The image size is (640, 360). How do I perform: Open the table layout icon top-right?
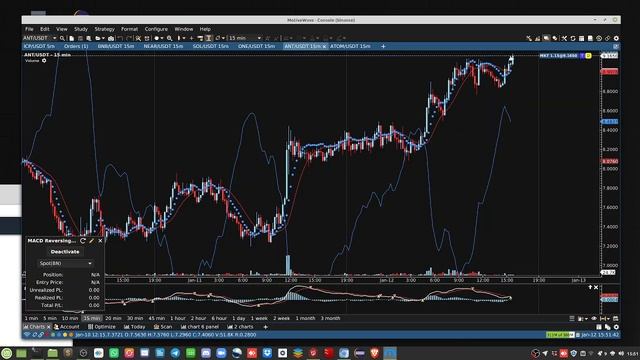581,38
